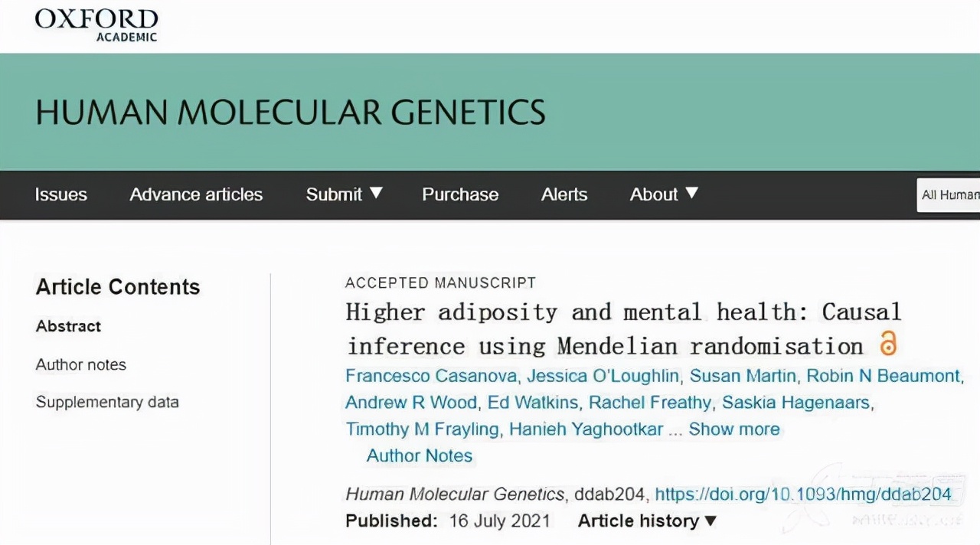Open Supplementary data section link

[x=107, y=402]
